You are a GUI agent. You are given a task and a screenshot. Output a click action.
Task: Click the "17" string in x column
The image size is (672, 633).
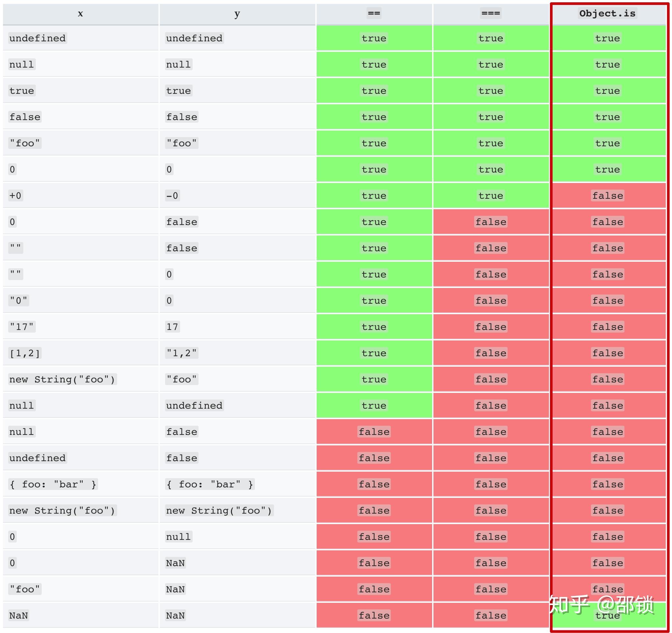[22, 327]
